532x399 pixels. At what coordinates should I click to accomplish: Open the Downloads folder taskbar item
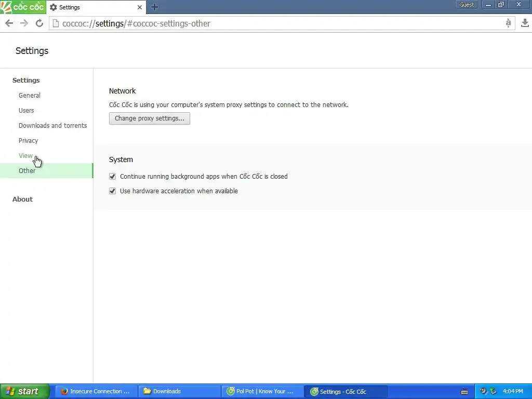(x=179, y=392)
